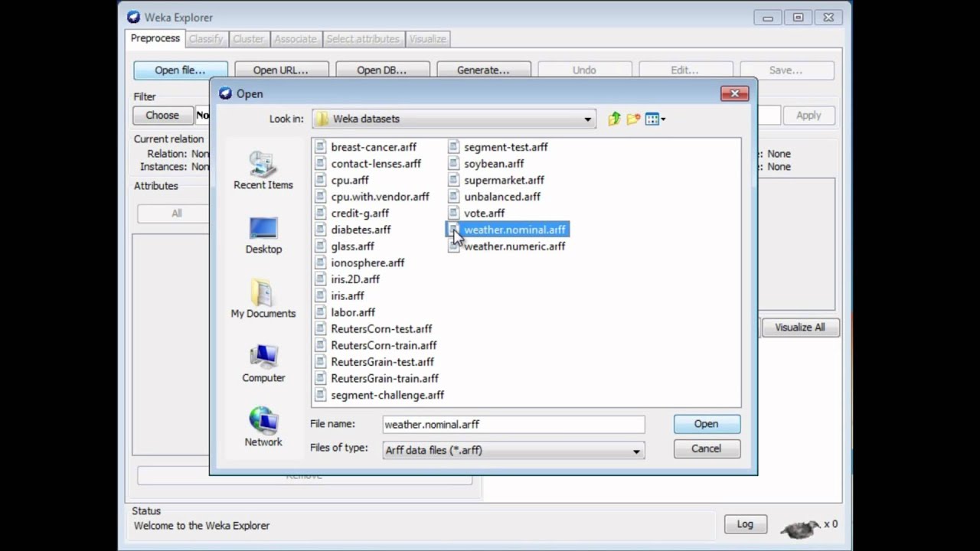Switch to the Cluster tab
Image resolution: width=980 pixels, height=551 pixels.
point(248,39)
